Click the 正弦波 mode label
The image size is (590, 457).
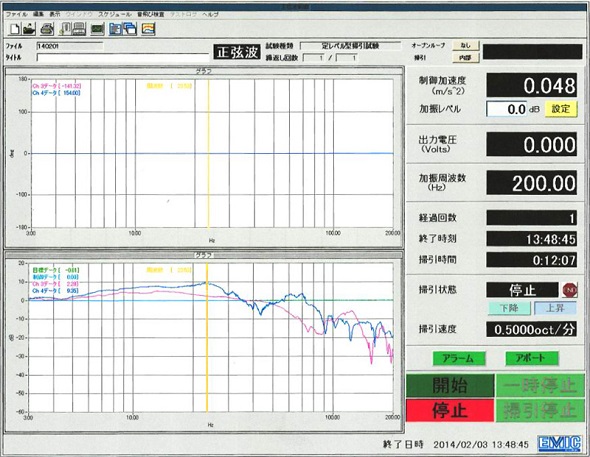237,52
